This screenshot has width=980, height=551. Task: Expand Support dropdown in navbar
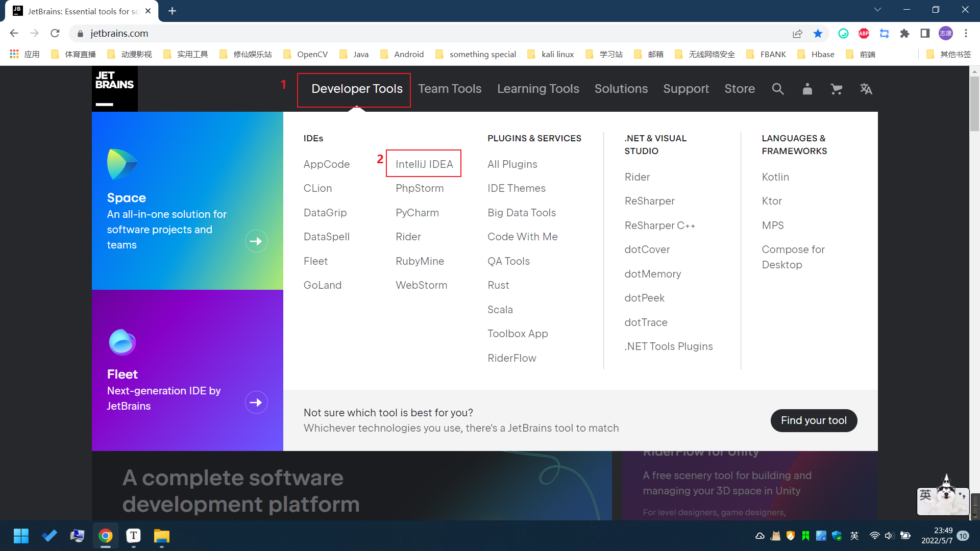686,89
